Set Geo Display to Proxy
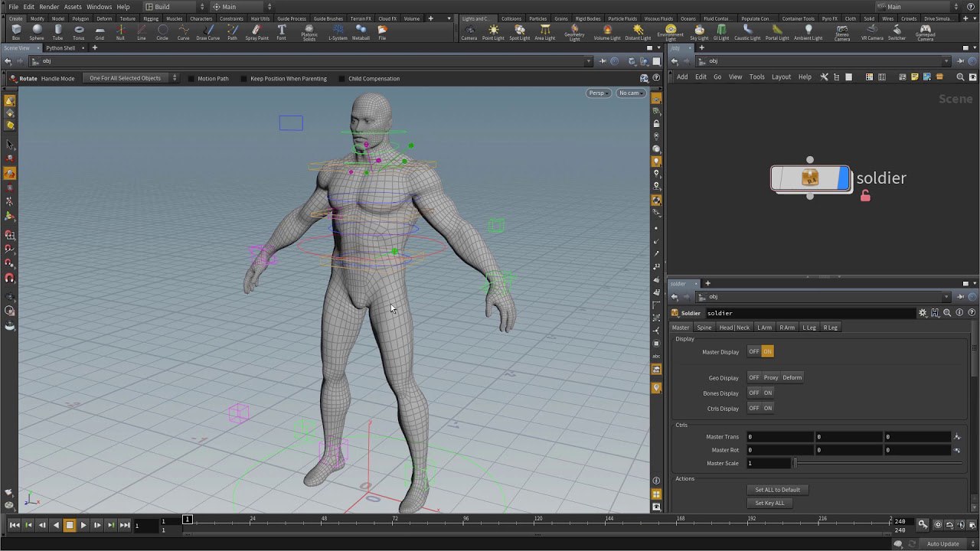This screenshot has width=980, height=551. (x=771, y=377)
